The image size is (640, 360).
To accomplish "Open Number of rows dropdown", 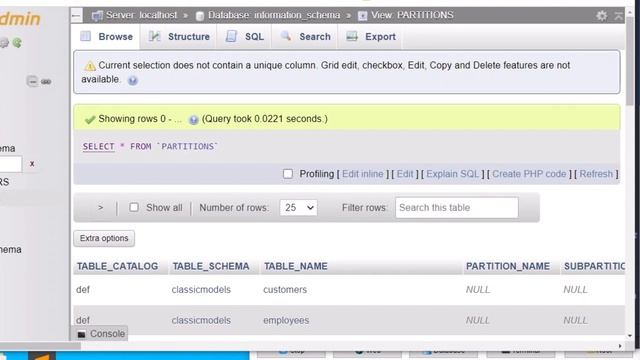I will tap(298, 208).
